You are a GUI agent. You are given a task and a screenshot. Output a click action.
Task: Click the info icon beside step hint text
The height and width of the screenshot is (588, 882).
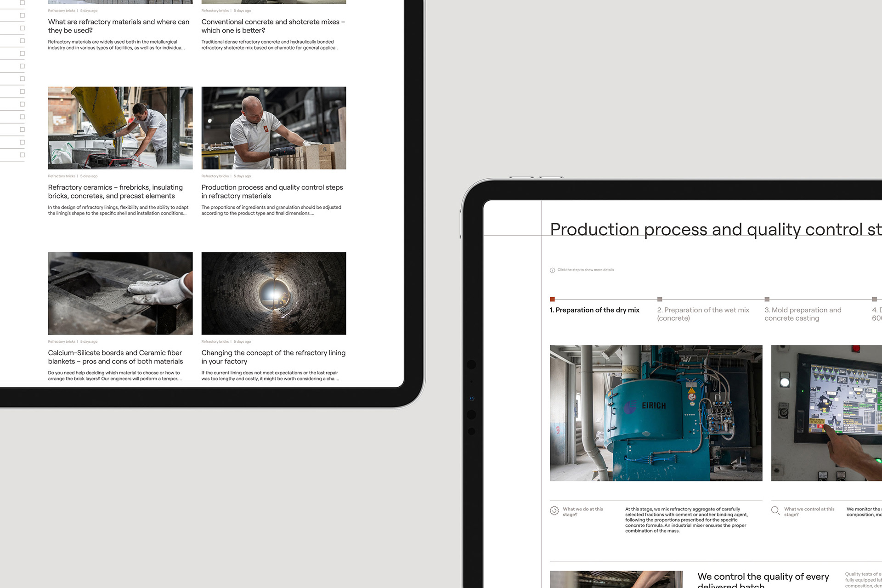point(552,270)
